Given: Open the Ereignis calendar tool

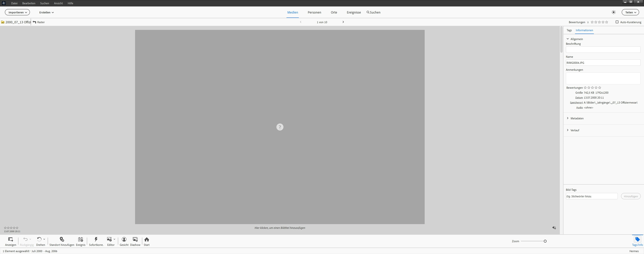Looking at the screenshot, I should 81,240.
